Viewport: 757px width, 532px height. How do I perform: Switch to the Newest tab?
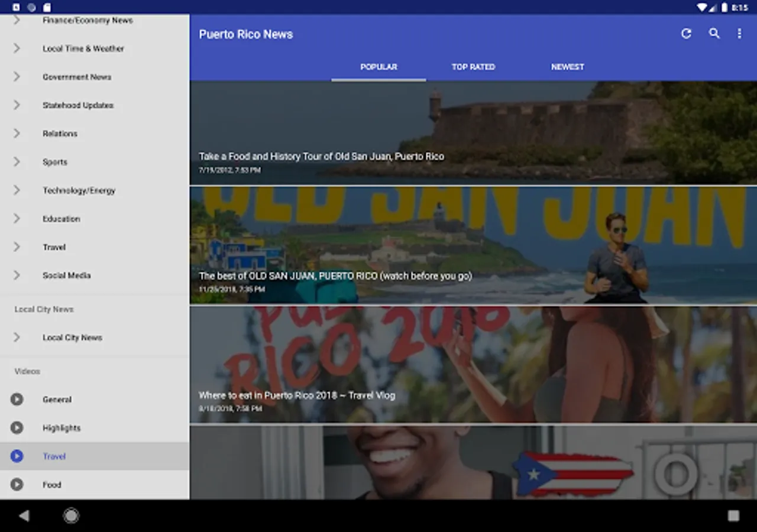(x=568, y=67)
